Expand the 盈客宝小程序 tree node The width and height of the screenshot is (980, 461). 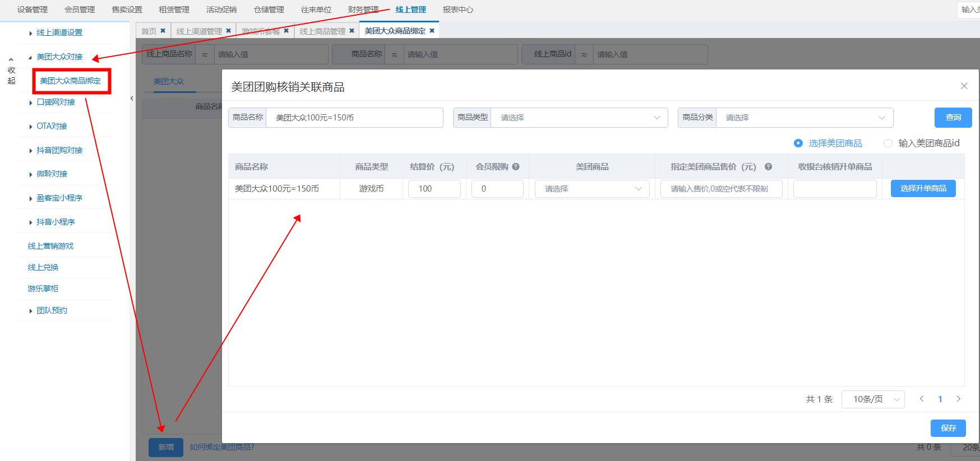pyautogui.click(x=30, y=198)
